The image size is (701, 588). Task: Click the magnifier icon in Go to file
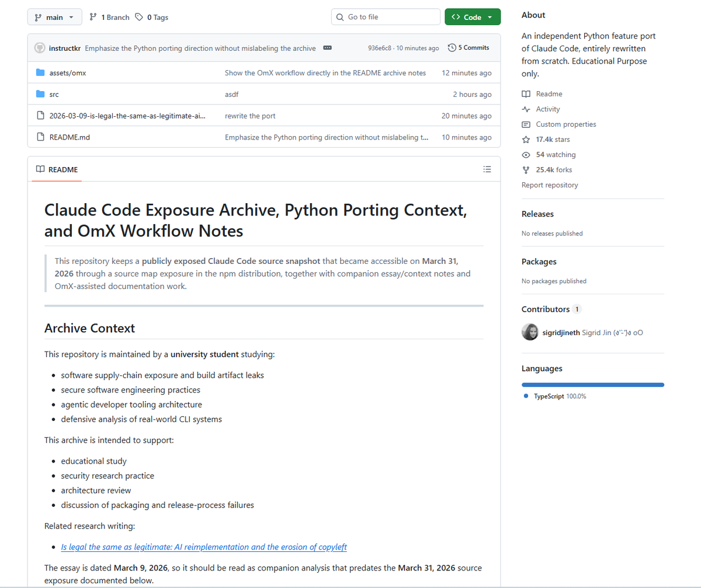pyautogui.click(x=340, y=17)
